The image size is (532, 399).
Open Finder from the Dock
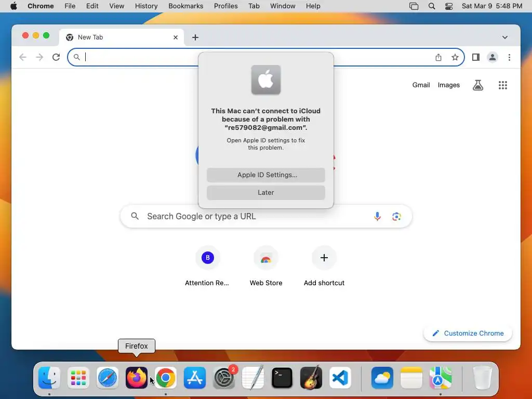pyautogui.click(x=49, y=378)
